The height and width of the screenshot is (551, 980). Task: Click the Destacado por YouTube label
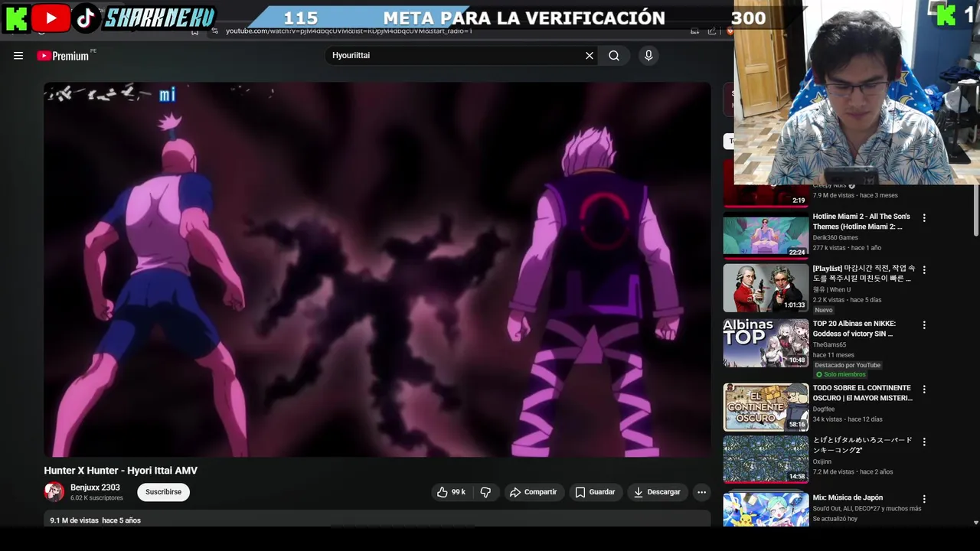[x=848, y=365]
